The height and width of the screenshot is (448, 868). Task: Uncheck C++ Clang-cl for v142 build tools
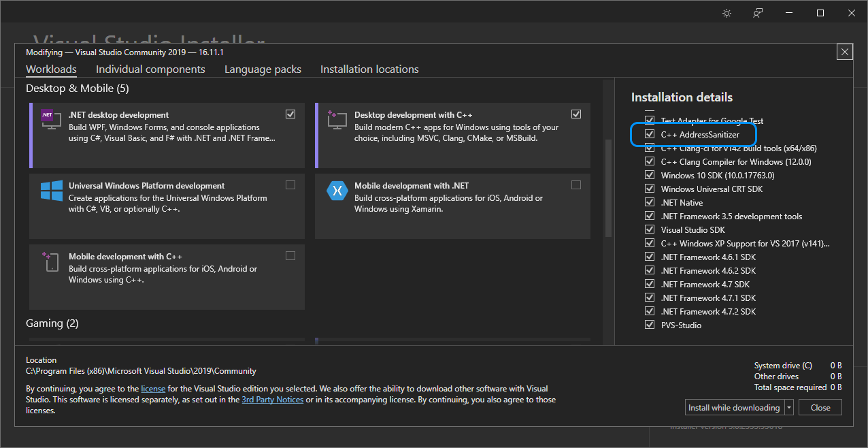point(650,148)
